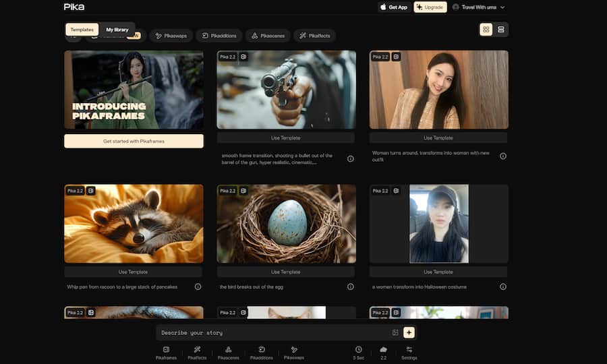This screenshot has height=364, width=607.
Task: Click Pikaframes icon on the gun template badge
Action: (x=243, y=57)
